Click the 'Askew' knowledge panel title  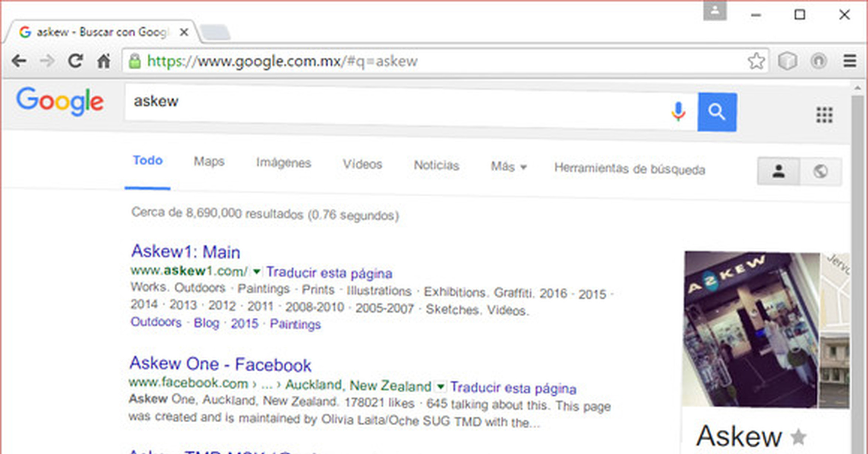click(x=739, y=437)
